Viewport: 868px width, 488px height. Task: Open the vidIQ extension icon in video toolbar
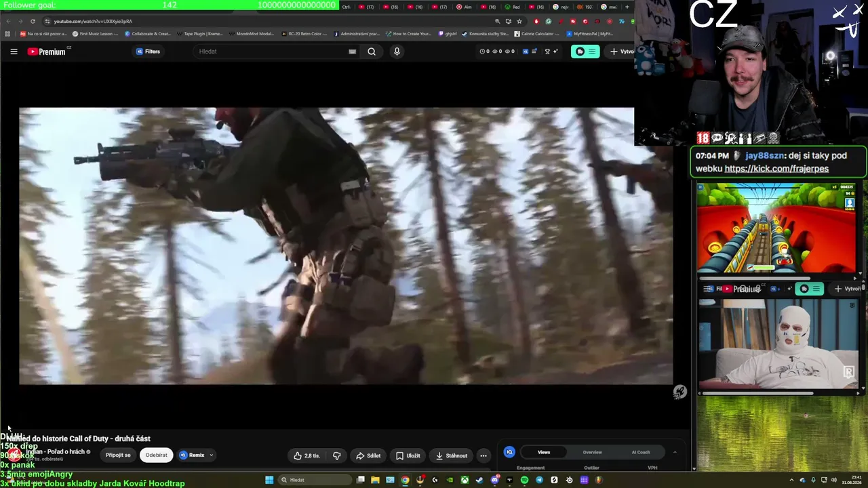(x=525, y=52)
